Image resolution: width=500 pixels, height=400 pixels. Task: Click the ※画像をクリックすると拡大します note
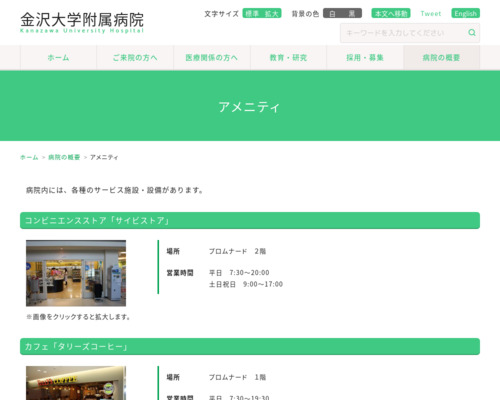tap(78, 317)
